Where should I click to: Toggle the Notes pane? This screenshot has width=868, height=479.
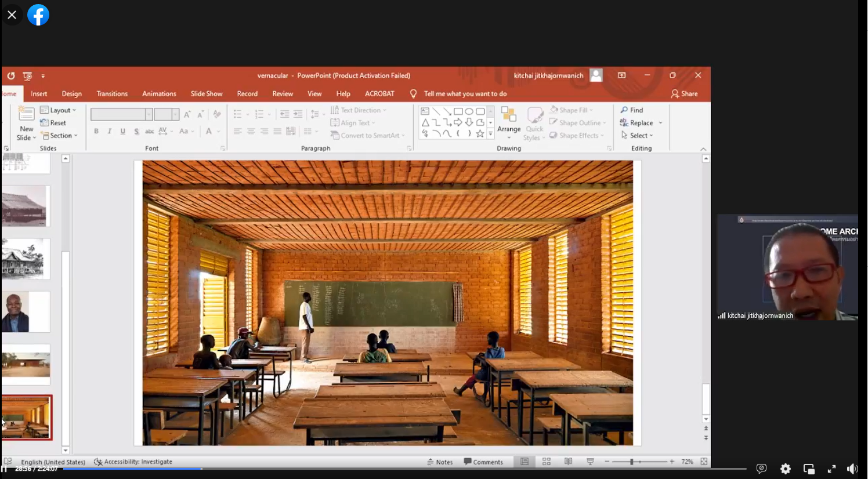pyautogui.click(x=440, y=462)
